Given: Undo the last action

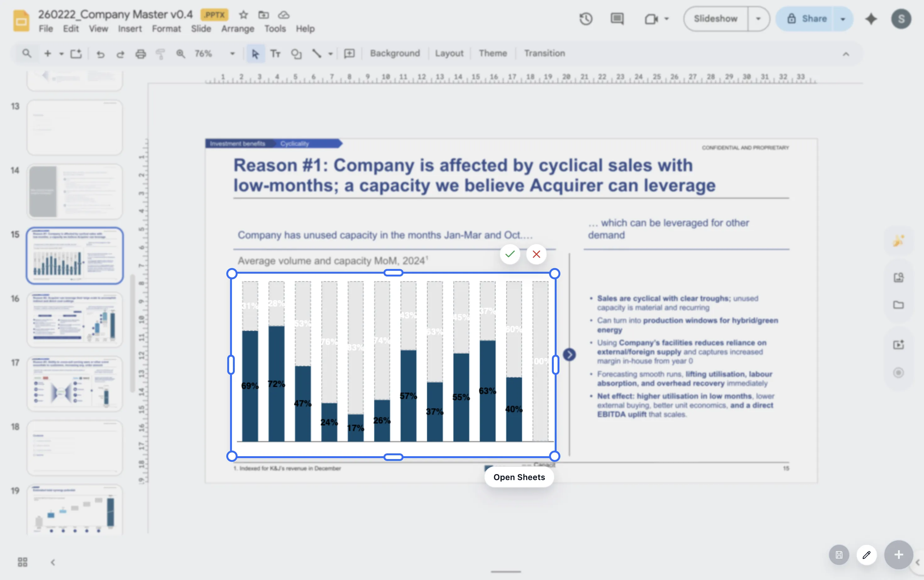Looking at the screenshot, I should (101, 54).
